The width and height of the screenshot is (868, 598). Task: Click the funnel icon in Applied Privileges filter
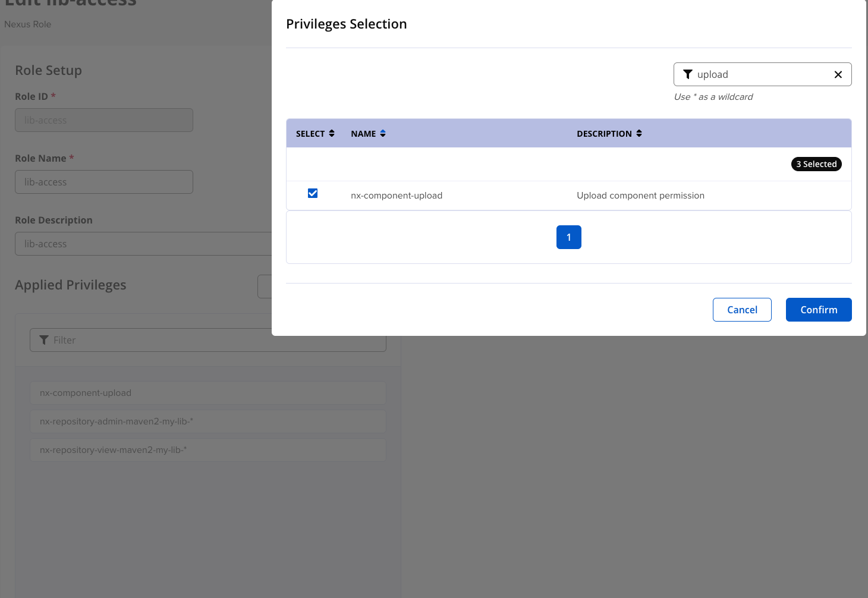tap(44, 340)
